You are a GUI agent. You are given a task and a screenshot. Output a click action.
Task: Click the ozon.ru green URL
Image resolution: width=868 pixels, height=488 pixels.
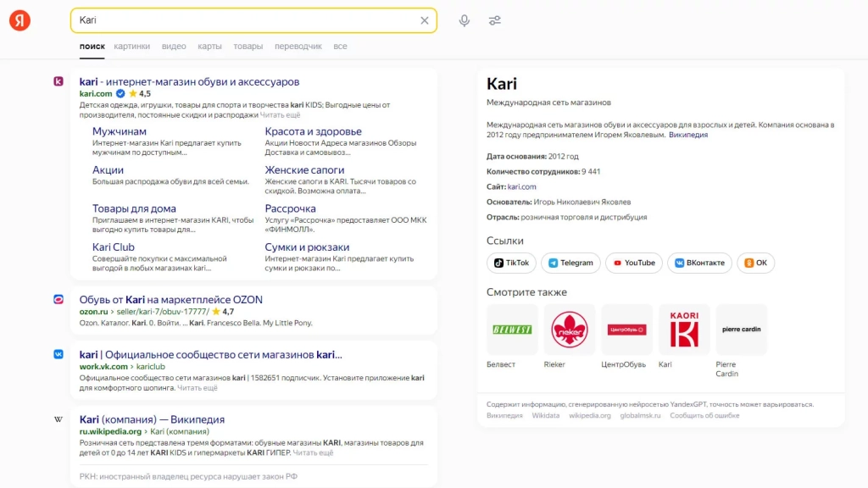point(93,312)
